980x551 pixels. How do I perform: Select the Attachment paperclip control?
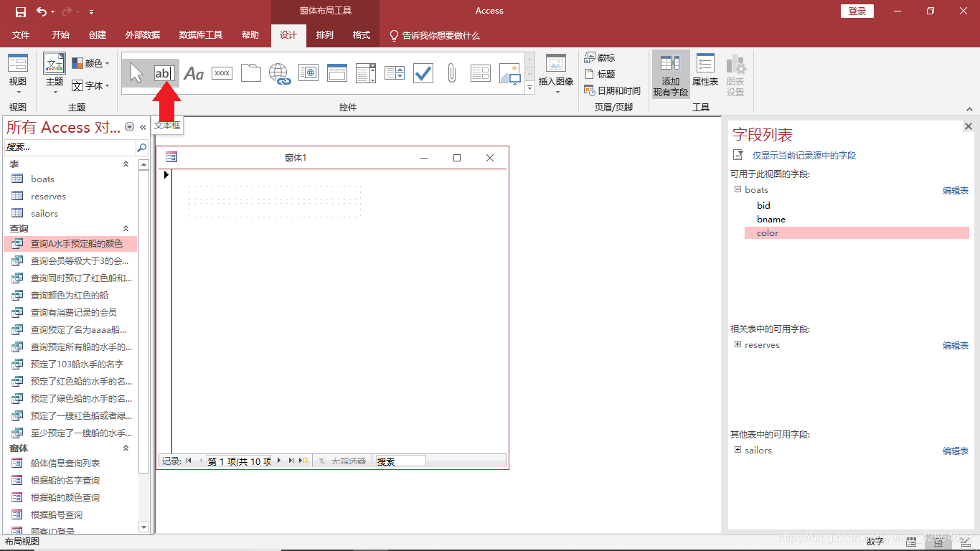452,72
